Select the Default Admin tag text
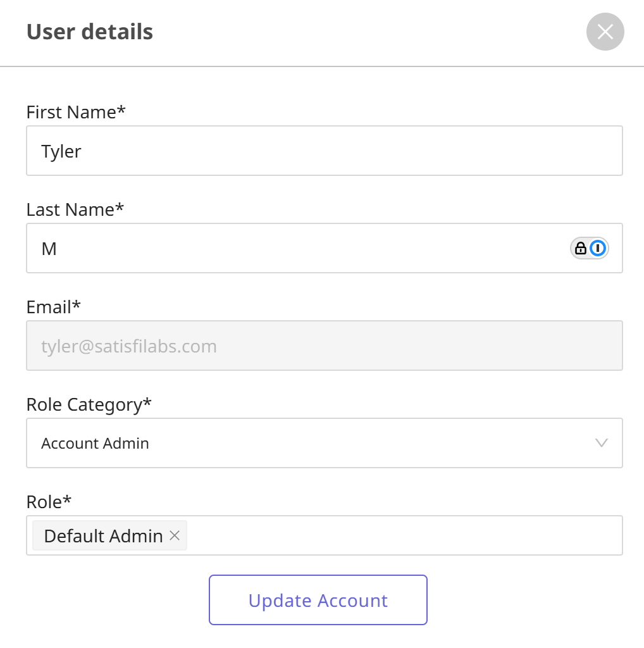644x648 pixels. tap(103, 536)
